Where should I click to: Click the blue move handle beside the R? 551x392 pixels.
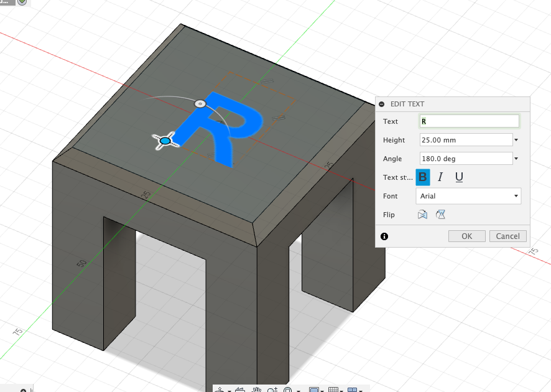click(x=165, y=141)
